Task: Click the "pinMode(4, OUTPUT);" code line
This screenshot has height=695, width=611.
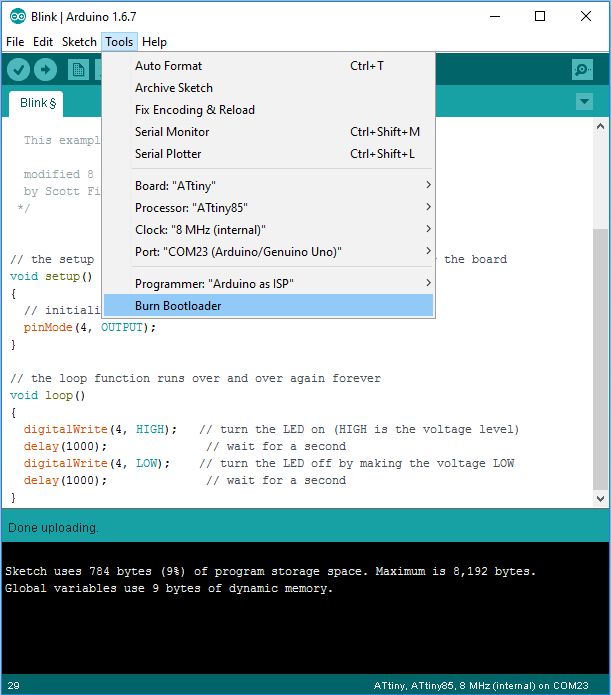Action: pyautogui.click(x=90, y=328)
